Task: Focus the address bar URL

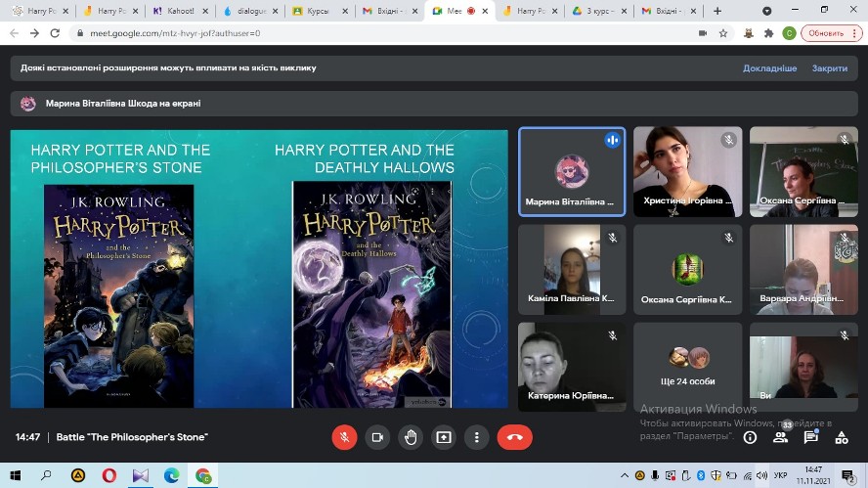Action: [175, 33]
